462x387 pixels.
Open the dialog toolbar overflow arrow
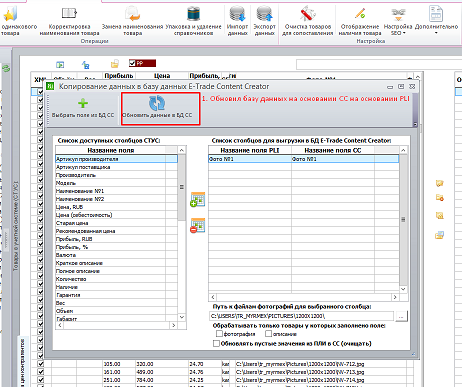[415, 124]
